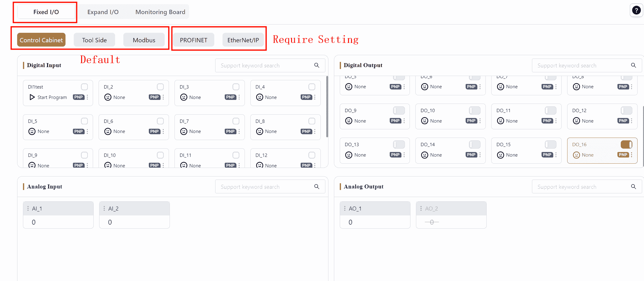Click the AO_1 value field
This screenshot has width=644, height=281.
[x=375, y=222]
